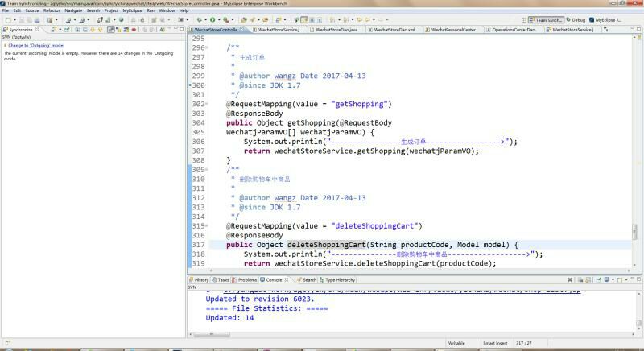
Task: Show hidden editor tabs overflow list
Action: (604, 30)
